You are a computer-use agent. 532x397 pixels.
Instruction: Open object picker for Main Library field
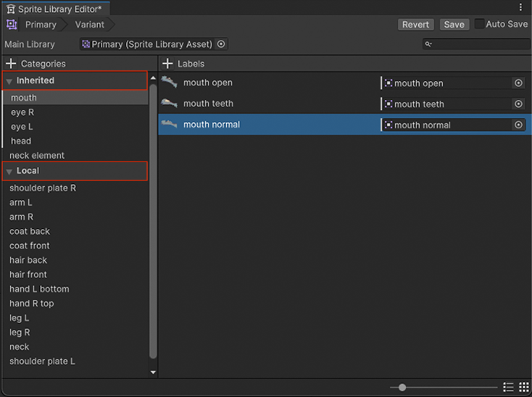221,44
